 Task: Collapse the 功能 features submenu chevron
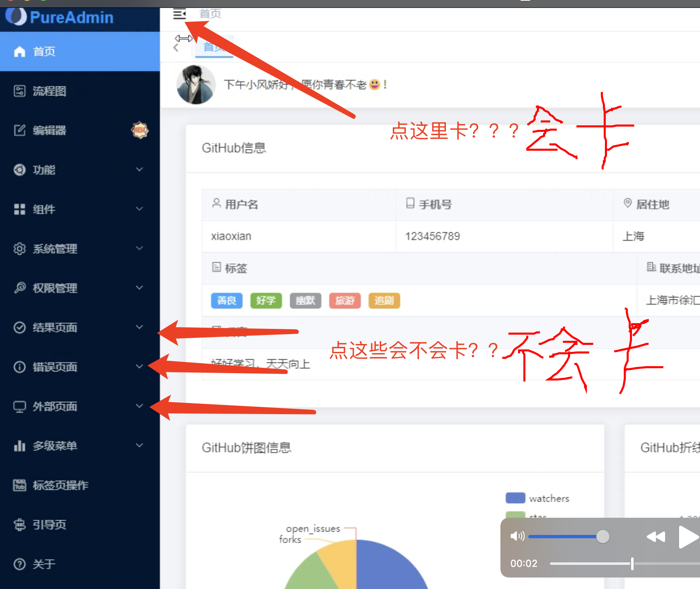click(139, 169)
